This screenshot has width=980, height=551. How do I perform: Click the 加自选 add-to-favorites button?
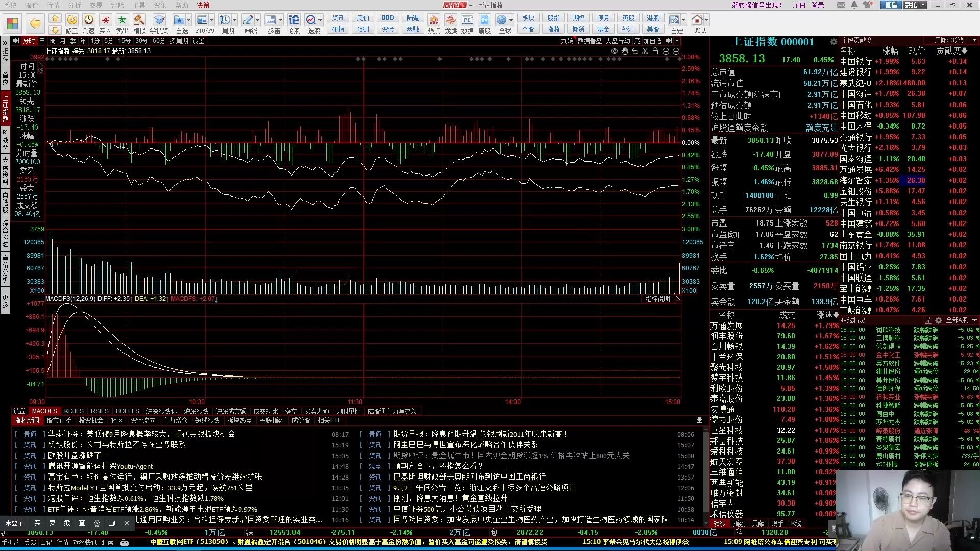(652, 41)
